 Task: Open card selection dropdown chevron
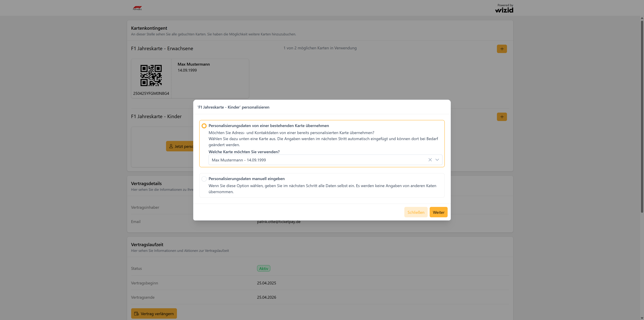coord(437,160)
